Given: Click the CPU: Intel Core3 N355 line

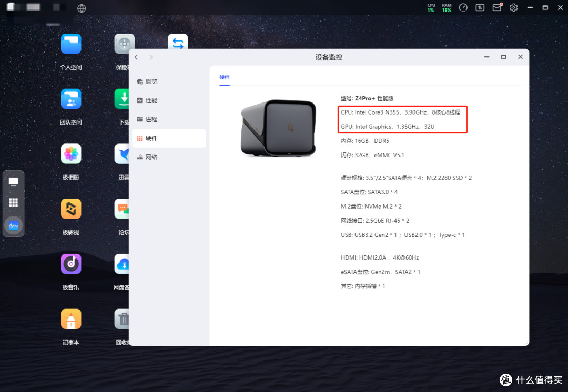Looking at the screenshot, I should pyautogui.click(x=400, y=112).
